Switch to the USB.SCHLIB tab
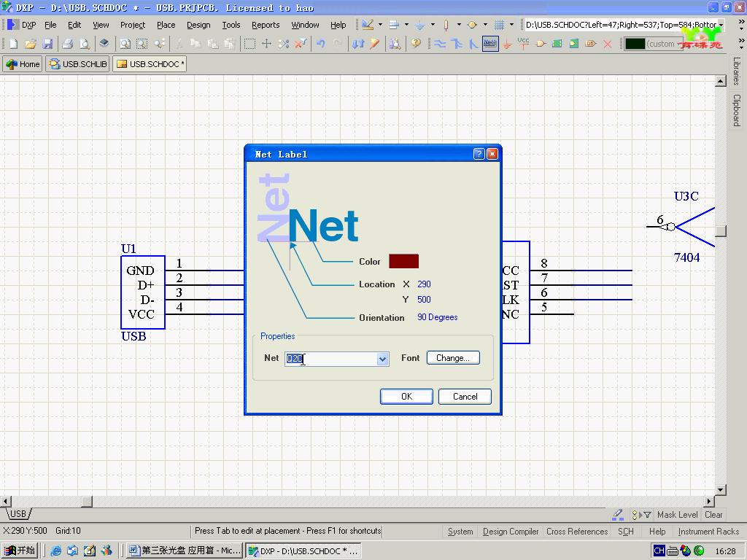The image size is (747, 560). pyautogui.click(x=78, y=64)
